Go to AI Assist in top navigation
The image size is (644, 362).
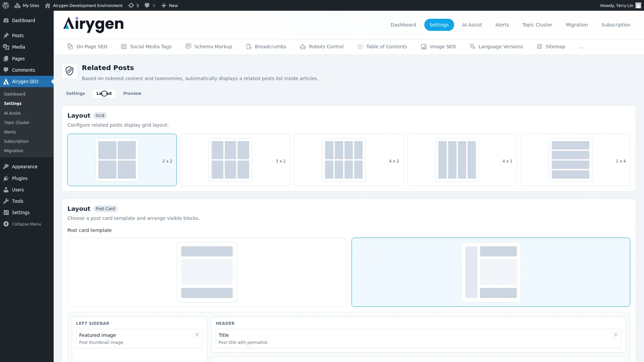point(472,25)
